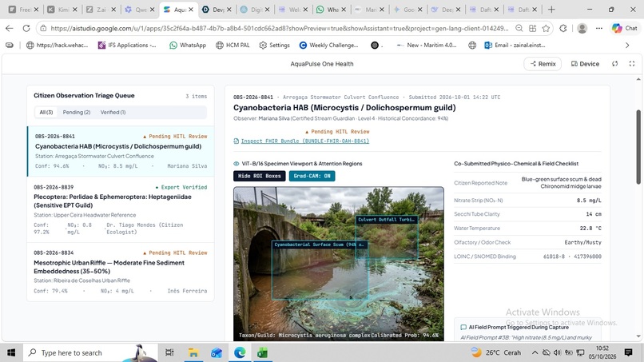Click the browser back arrow

[10, 28]
